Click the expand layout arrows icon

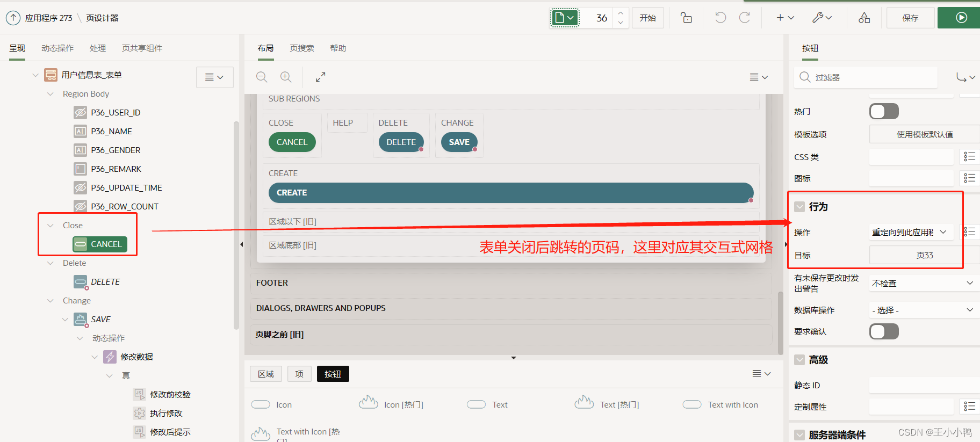click(321, 77)
